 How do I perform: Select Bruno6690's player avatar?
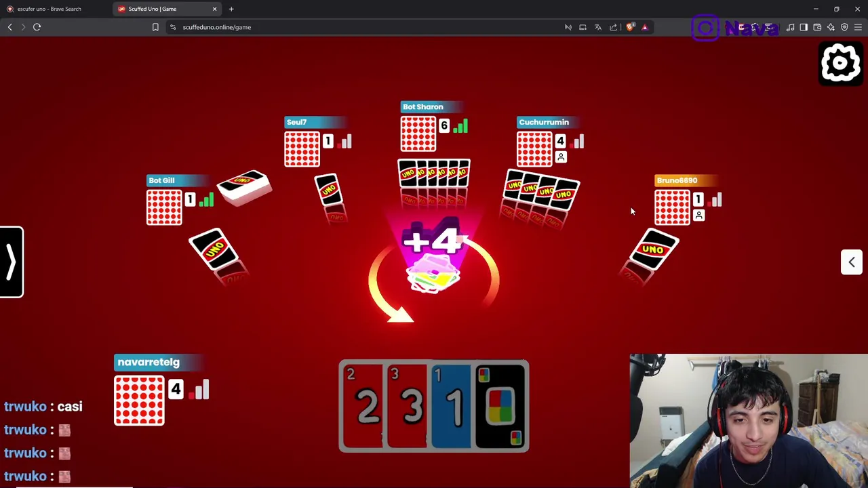coord(672,207)
